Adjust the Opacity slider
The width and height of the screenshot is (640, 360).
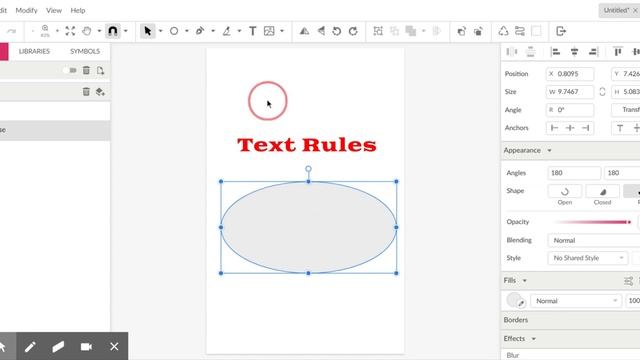point(593,222)
